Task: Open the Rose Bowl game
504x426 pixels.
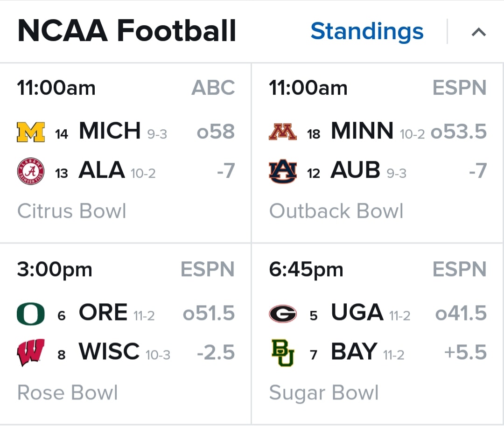Action: click(126, 334)
